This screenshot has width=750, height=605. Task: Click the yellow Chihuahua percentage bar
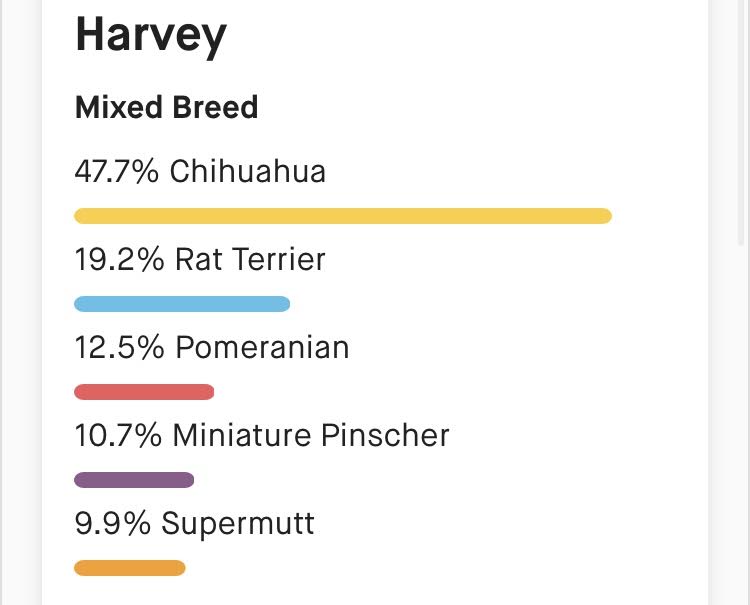(342, 216)
